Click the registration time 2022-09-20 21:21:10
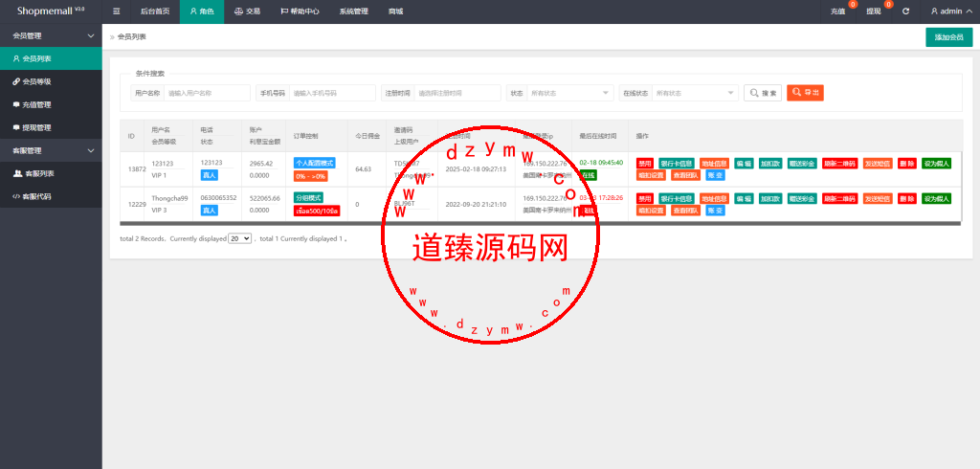Image resolution: width=980 pixels, height=469 pixels. [476, 205]
